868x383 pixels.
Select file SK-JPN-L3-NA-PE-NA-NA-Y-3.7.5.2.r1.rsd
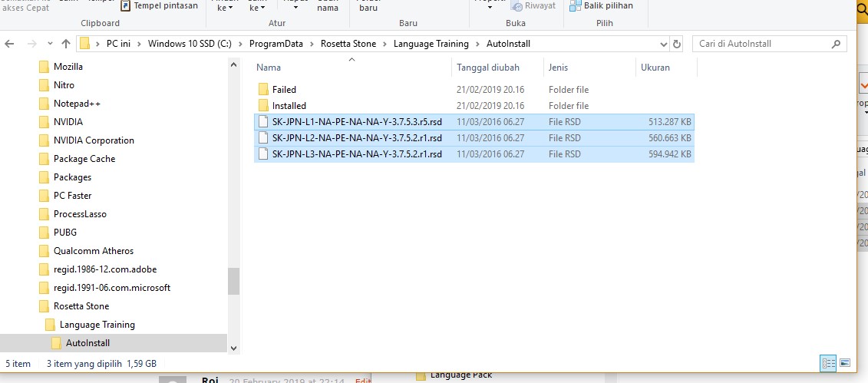tap(357, 154)
